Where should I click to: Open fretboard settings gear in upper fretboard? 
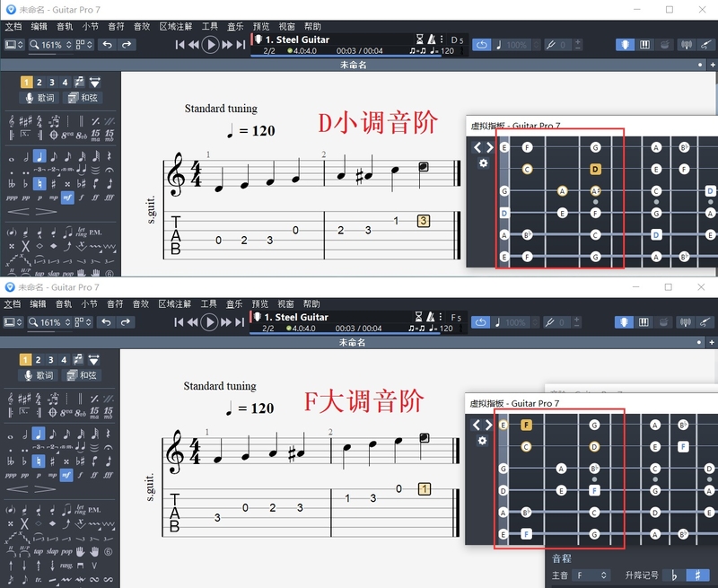coord(484,163)
